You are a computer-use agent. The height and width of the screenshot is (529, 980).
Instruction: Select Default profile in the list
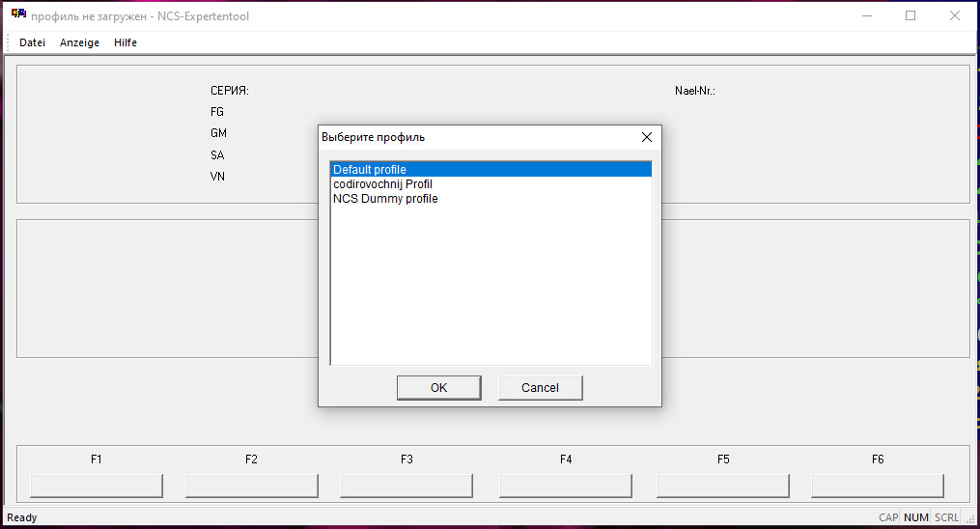point(370,170)
